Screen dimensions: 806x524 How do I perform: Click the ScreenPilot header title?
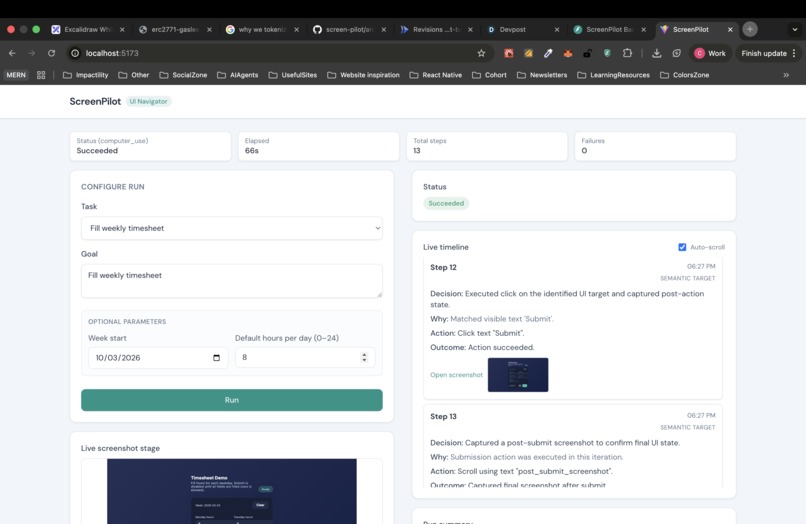tap(95, 101)
